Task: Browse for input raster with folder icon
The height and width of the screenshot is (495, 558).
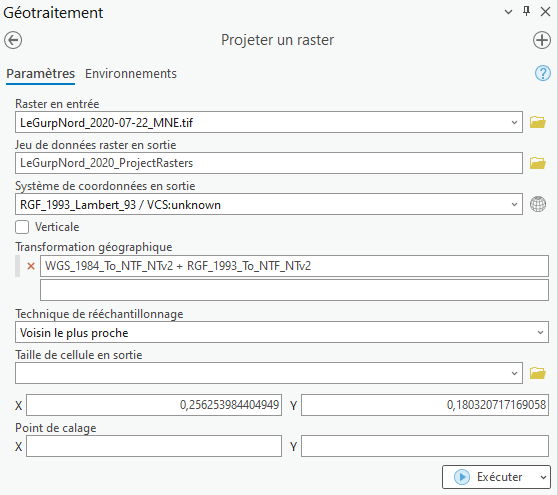Action: (x=537, y=122)
